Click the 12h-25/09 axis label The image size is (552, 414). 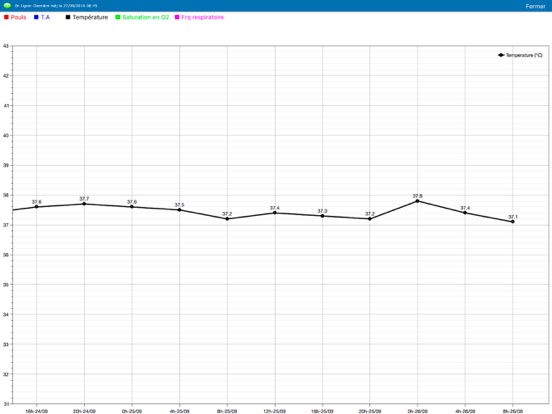click(x=275, y=411)
